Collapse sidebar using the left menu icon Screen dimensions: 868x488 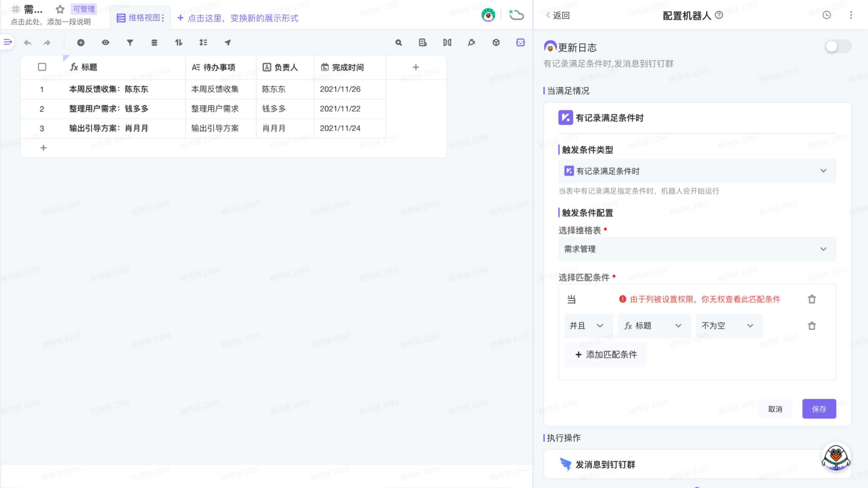pyautogui.click(x=7, y=42)
